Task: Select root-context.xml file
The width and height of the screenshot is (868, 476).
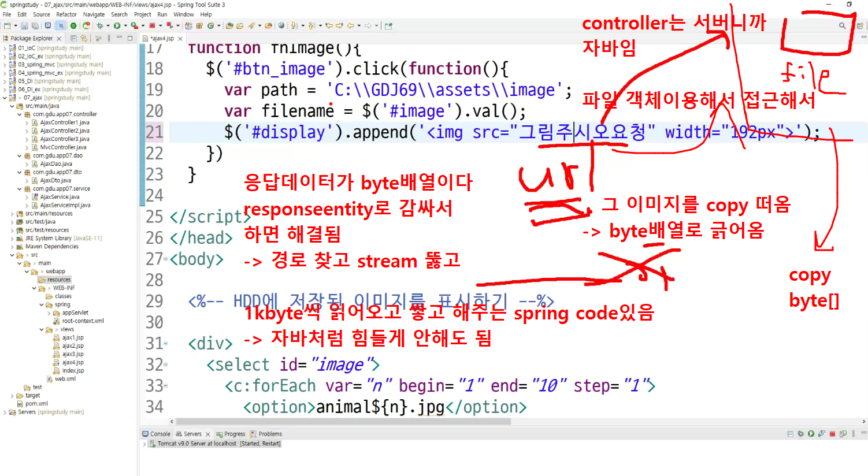Action: [79, 321]
